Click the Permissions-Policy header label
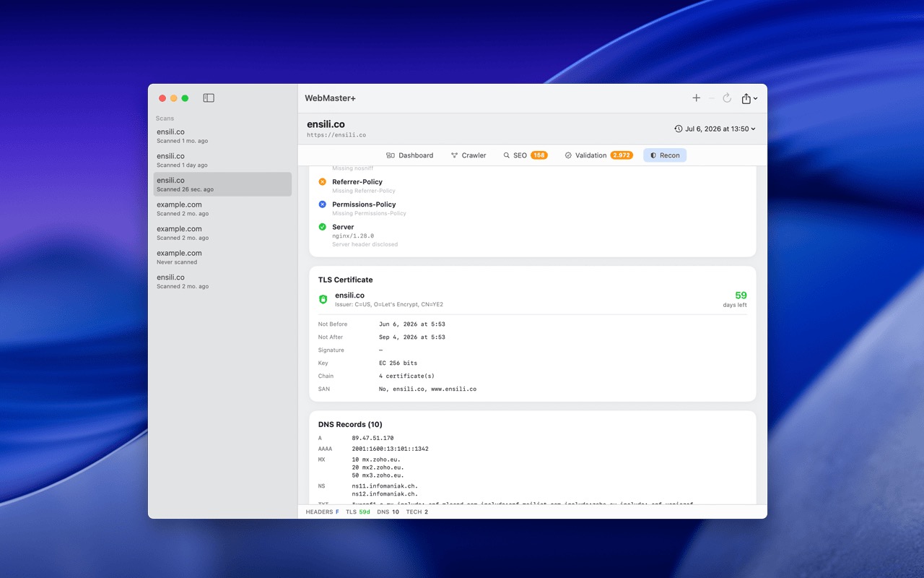The height and width of the screenshot is (578, 924). coord(365,204)
